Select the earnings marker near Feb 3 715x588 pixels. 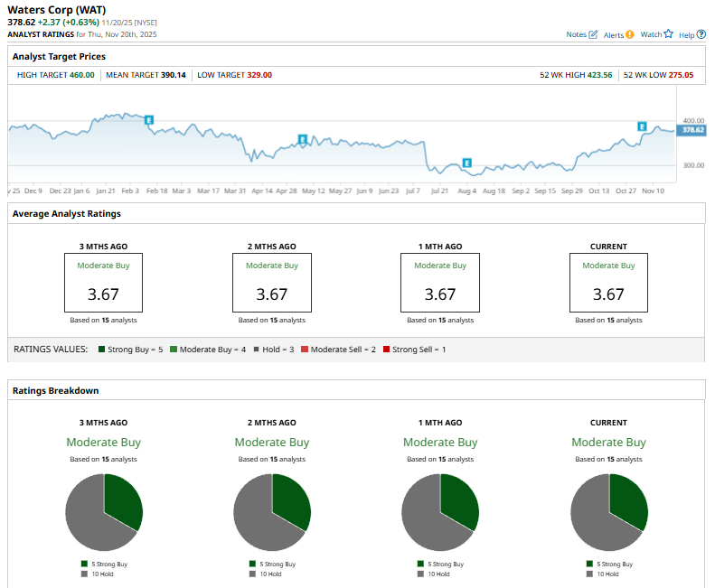(149, 119)
